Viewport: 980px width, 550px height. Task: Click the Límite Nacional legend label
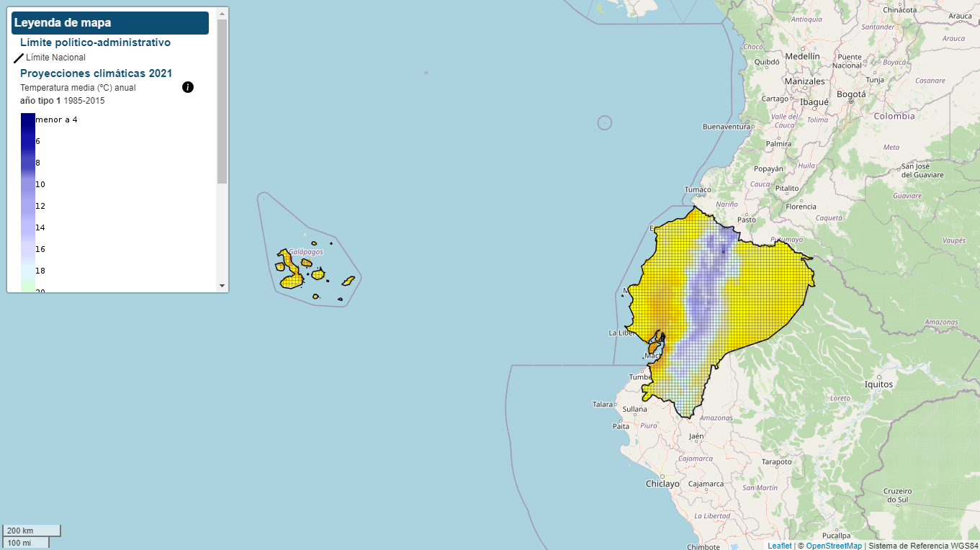point(55,58)
